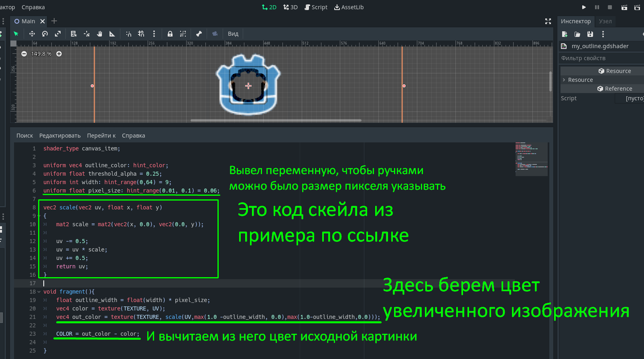Toggle distraction-free mode for the viewport
This screenshot has width=644, height=359.
[x=548, y=21]
